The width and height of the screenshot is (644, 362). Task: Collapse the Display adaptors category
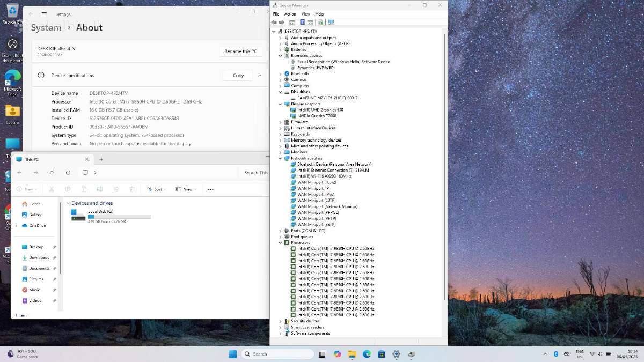(x=280, y=104)
